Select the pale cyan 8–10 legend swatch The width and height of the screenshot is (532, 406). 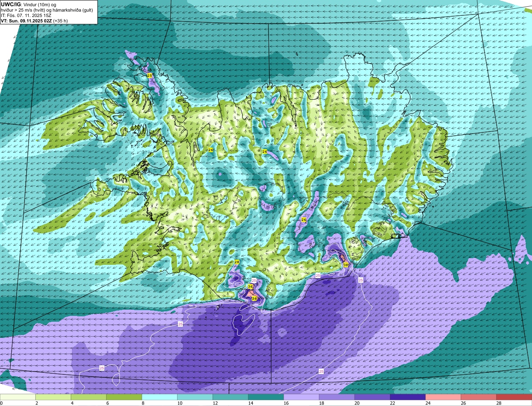coord(160,397)
